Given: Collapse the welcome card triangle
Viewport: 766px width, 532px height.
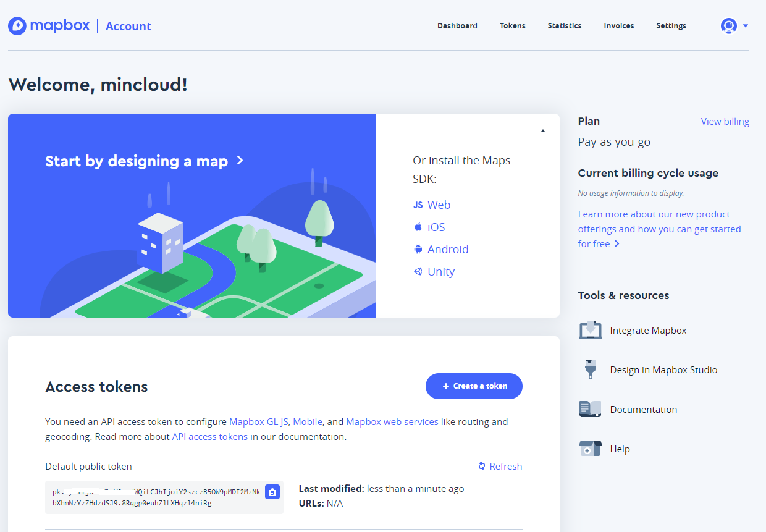Looking at the screenshot, I should [543, 130].
